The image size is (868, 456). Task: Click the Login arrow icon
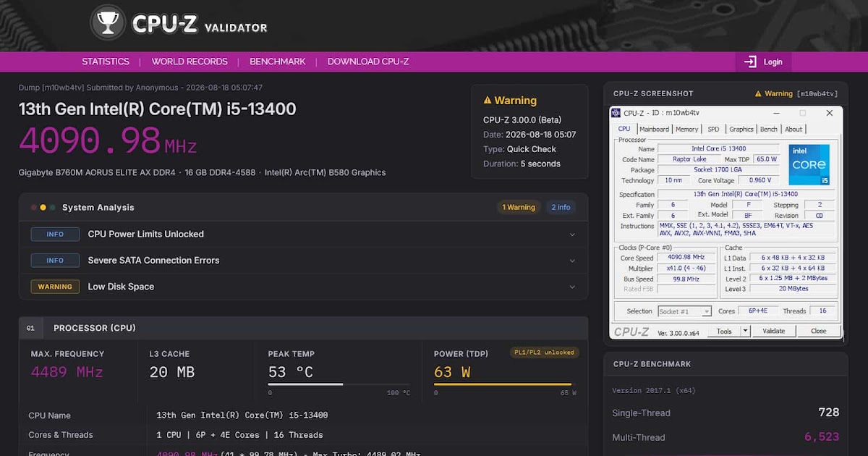pyautogui.click(x=750, y=62)
